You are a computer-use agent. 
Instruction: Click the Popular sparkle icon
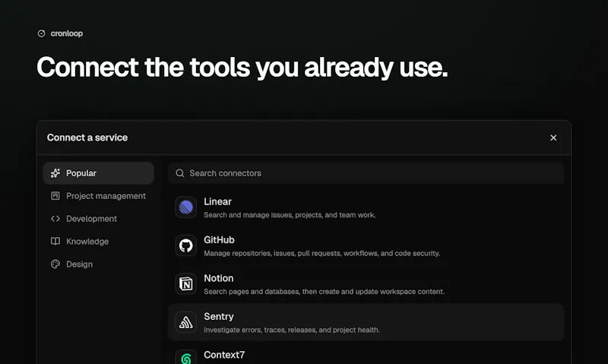click(55, 173)
